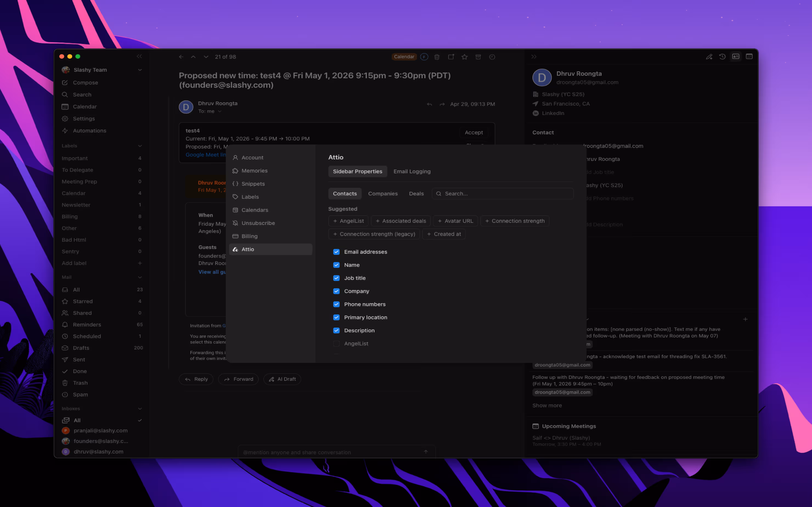
Task: Click the Calendar label tag on the email
Action: coord(404,57)
